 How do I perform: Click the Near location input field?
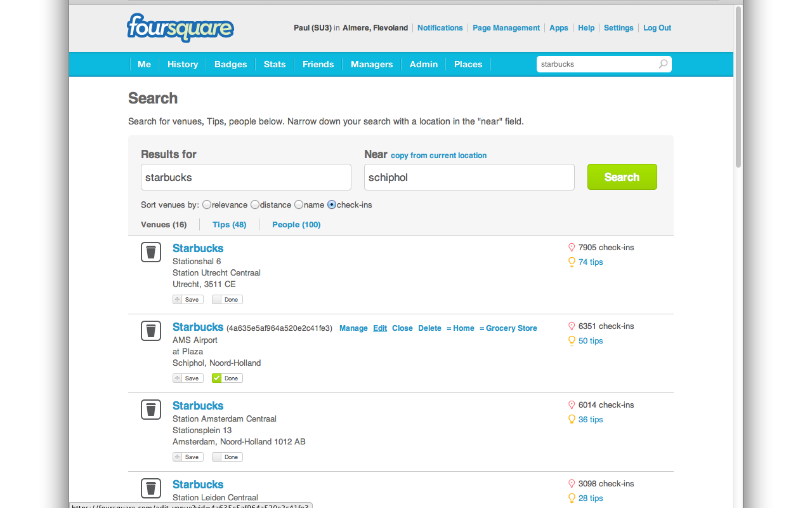pyautogui.click(x=469, y=177)
